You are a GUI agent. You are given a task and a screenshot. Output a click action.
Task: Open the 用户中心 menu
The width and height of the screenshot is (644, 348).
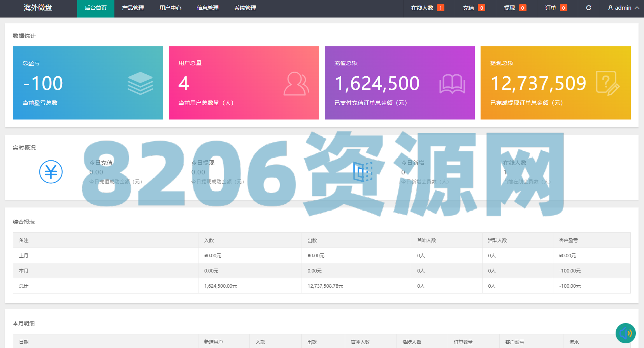click(170, 8)
